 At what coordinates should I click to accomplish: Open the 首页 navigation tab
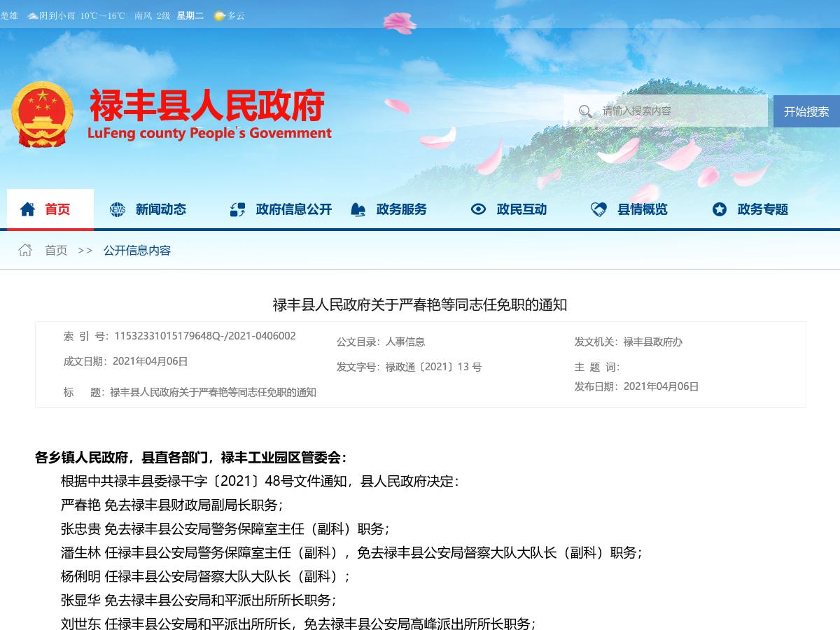(50, 209)
